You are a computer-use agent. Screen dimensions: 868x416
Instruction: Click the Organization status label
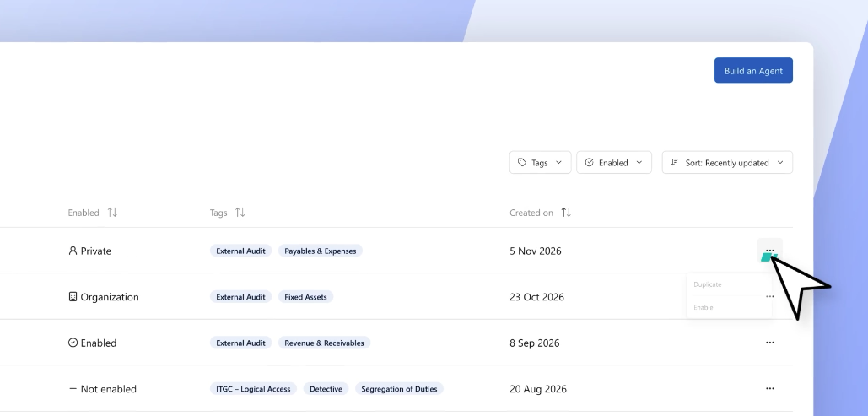(104, 297)
